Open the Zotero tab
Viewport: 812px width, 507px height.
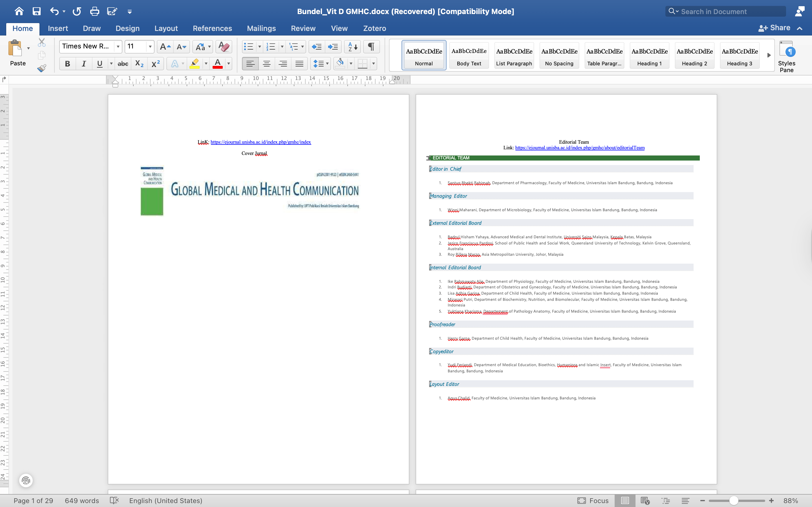point(374,28)
